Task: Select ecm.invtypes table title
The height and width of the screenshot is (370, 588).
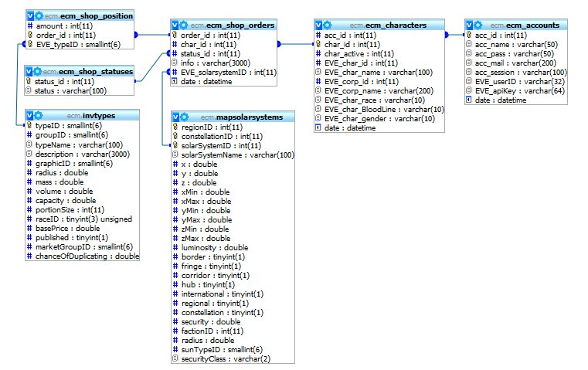Action: point(91,115)
